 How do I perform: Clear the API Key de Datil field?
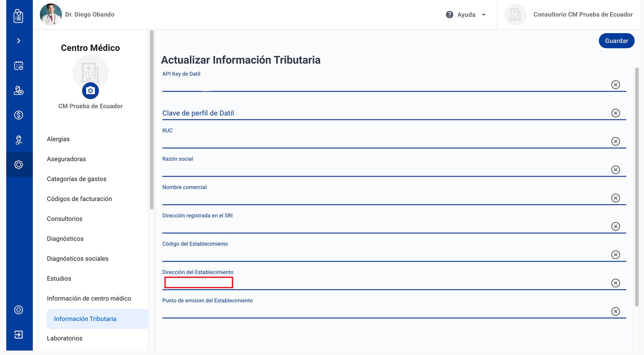615,85
